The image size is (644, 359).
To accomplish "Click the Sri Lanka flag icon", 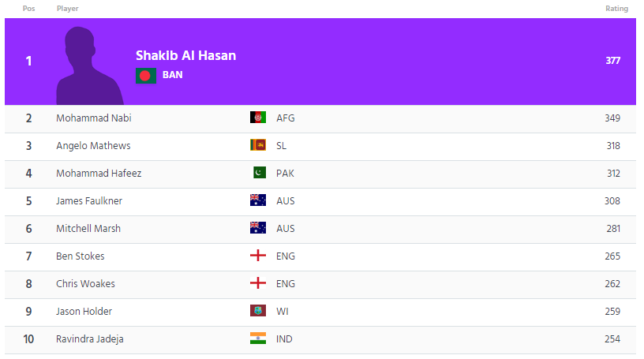I will coord(258,146).
